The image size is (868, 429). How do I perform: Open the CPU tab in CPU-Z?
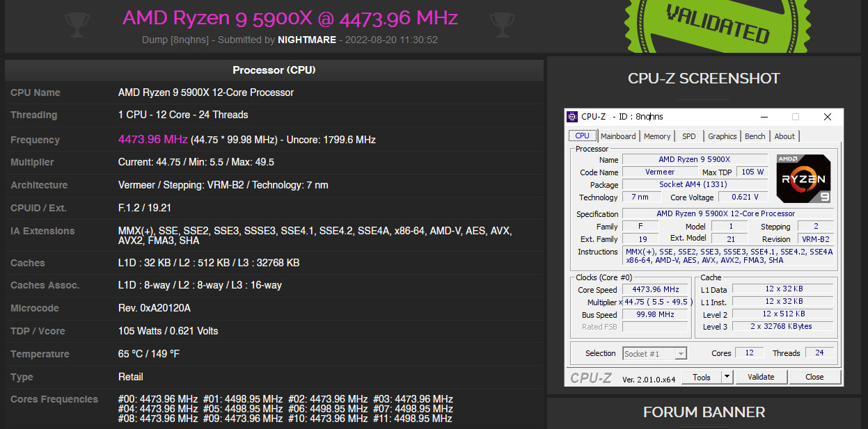coord(582,136)
